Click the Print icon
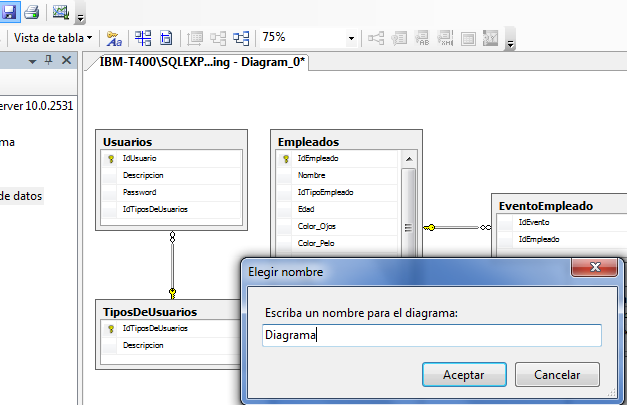This screenshot has width=627, height=405. 32,12
